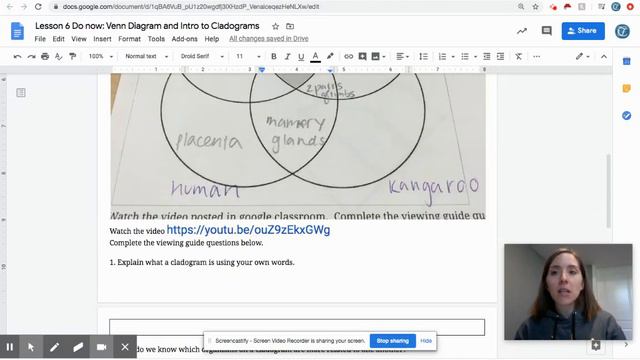Show the document outline icon

click(x=21, y=93)
